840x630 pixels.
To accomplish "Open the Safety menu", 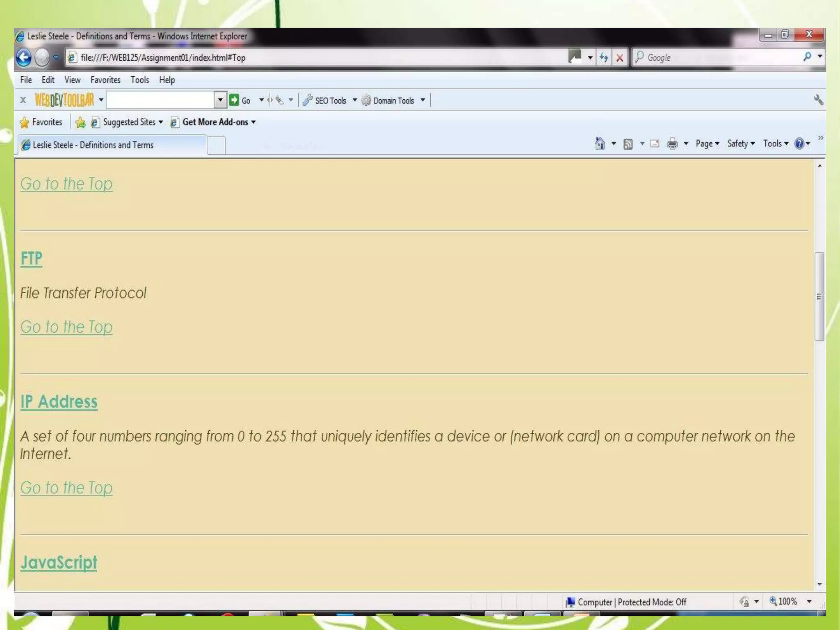I will pos(741,144).
